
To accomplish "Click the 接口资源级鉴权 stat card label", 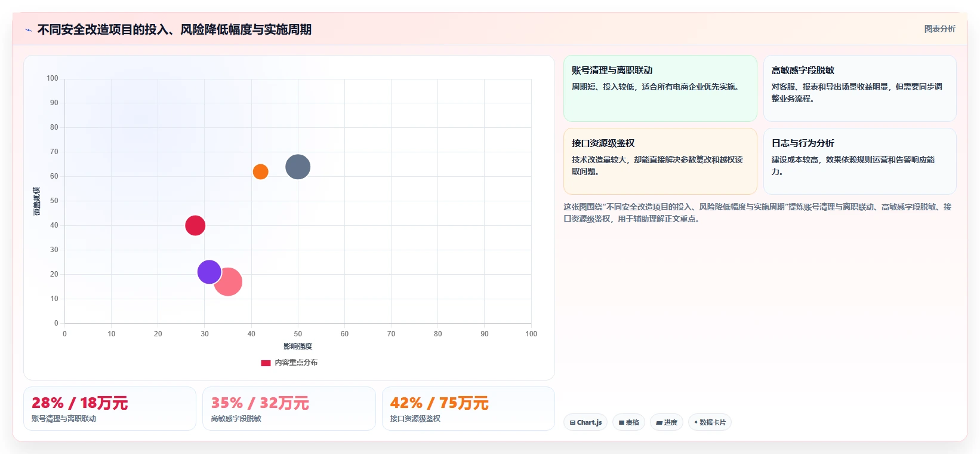I will click(415, 419).
